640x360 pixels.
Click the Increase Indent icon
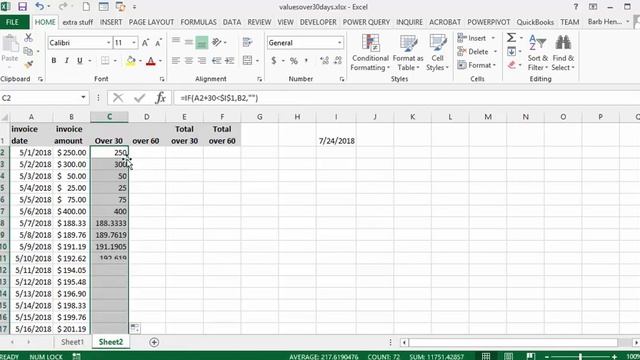230,61
